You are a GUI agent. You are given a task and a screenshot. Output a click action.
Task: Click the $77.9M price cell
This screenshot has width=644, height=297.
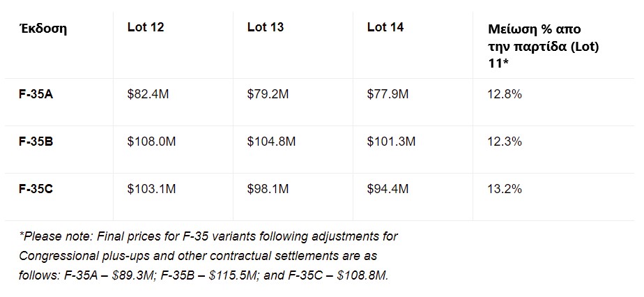pyautogui.click(x=388, y=94)
